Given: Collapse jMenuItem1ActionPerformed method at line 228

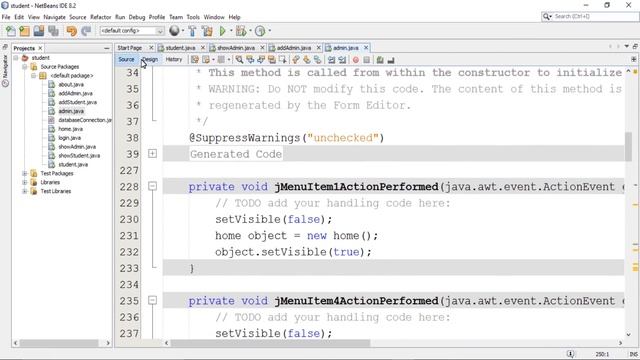Looking at the screenshot, I should pos(152,186).
